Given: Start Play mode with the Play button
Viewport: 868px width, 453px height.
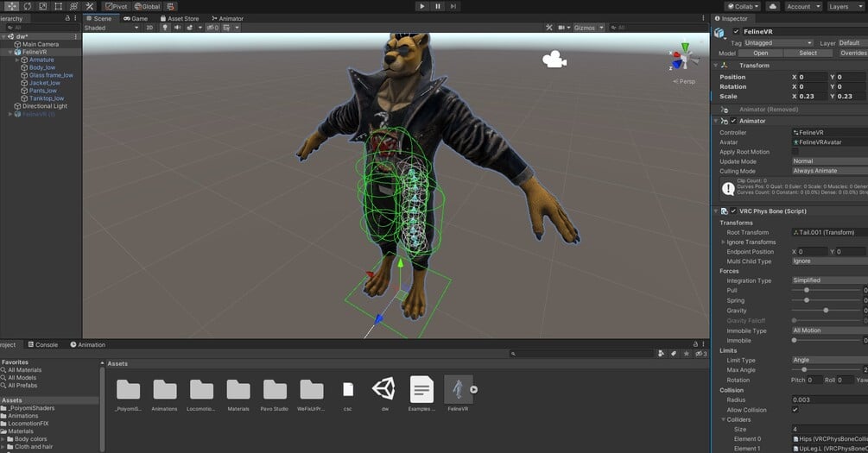Looking at the screenshot, I should coord(421,6).
